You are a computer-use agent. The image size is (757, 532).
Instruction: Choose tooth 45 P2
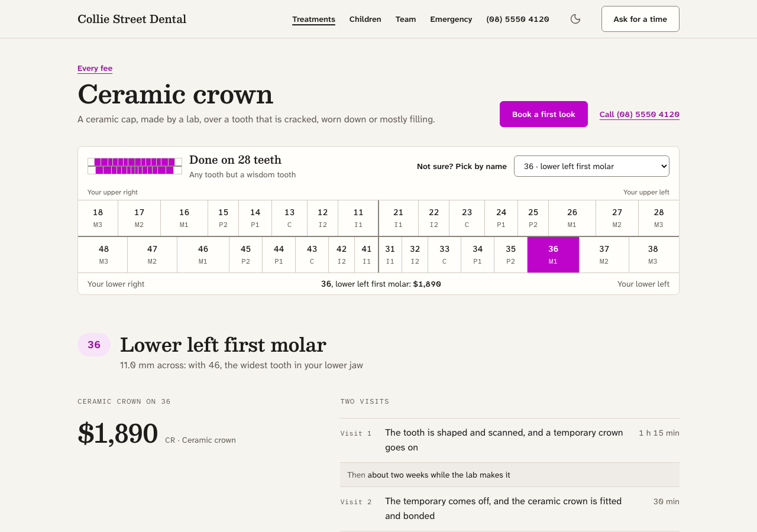click(245, 255)
